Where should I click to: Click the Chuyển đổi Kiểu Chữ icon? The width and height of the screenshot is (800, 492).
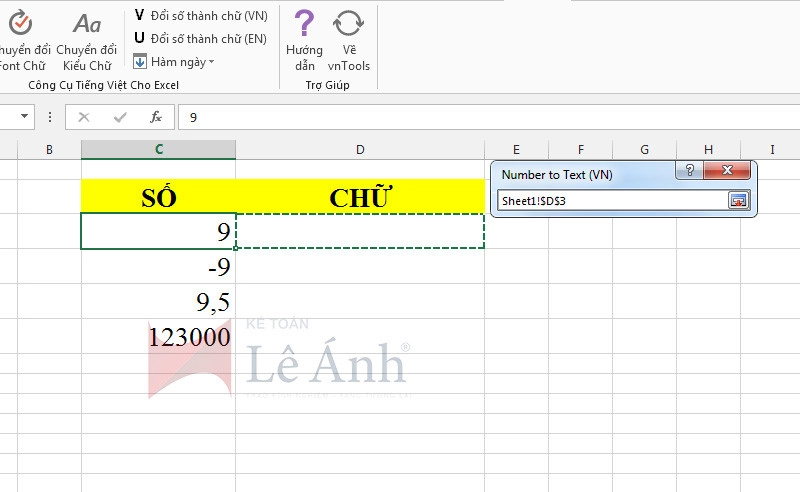[x=87, y=24]
